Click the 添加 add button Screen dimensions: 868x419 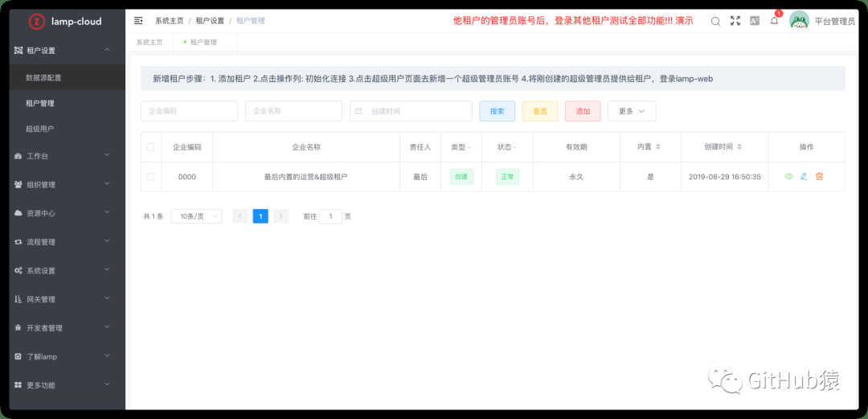pos(583,111)
